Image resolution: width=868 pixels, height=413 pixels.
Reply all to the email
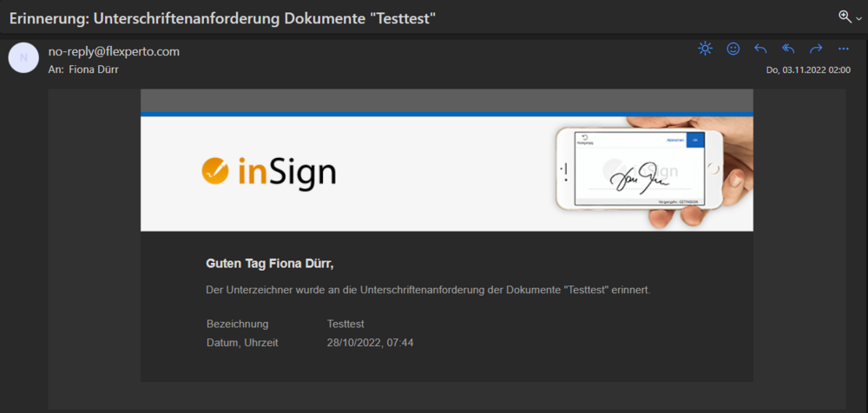[x=788, y=49]
